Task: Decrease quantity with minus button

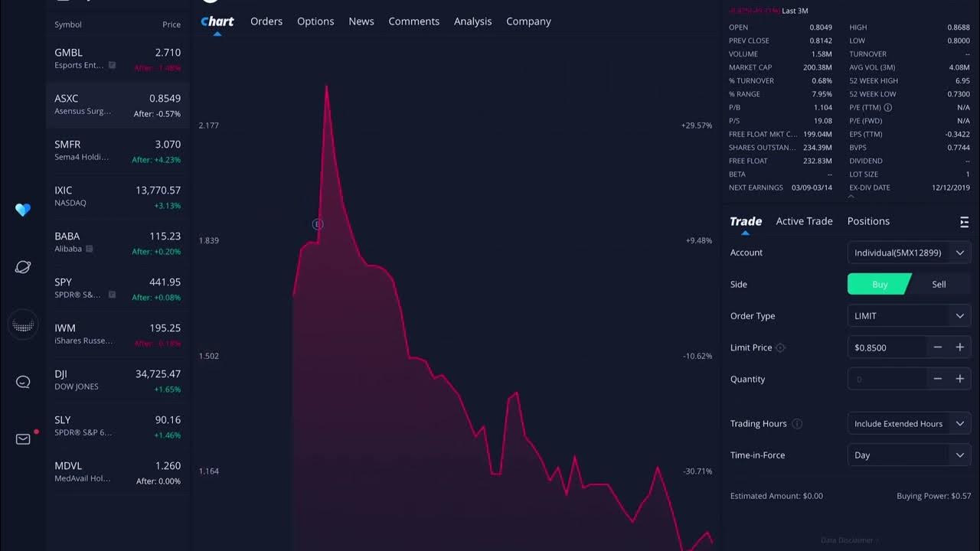Action: pos(937,379)
